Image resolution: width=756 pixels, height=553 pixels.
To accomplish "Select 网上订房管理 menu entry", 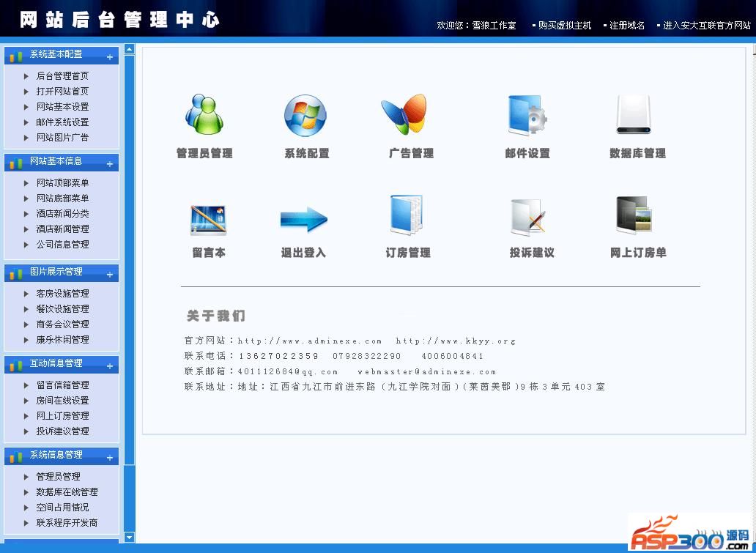I will tap(63, 415).
